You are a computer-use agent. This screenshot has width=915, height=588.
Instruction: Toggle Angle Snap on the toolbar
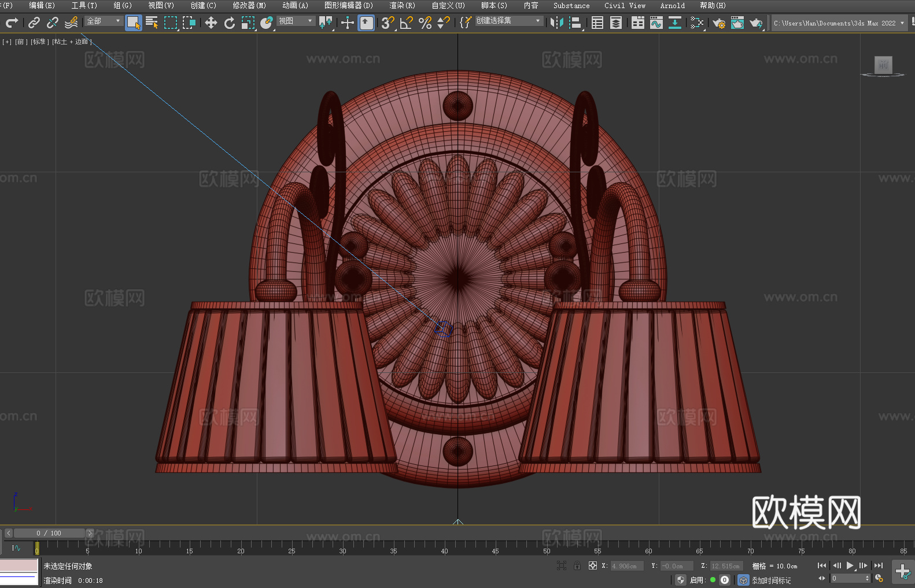tap(407, 23)
